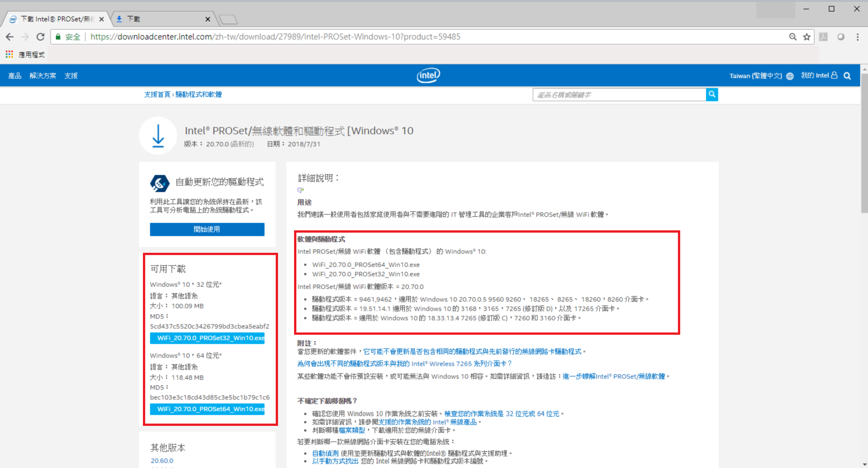This screenshot has height=468, width=868.
Task: Click the secure lock icon in address bar
Action: coord(58,37)
